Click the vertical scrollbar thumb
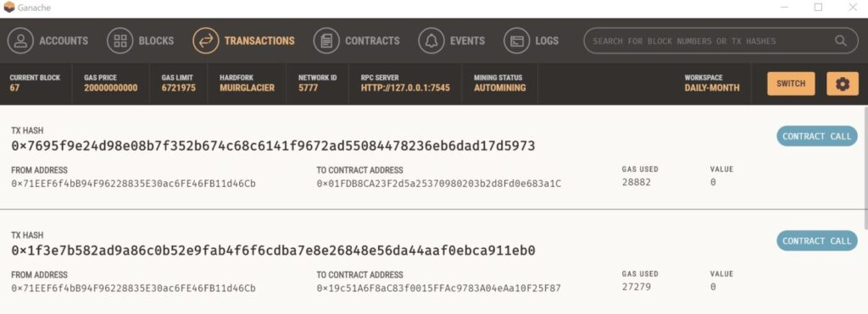The height and width of the screenshot is (314, 868). pos(865,168)
